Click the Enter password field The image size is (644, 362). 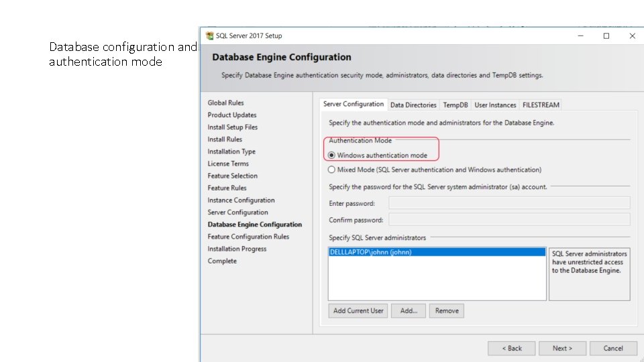click(509, 203)
